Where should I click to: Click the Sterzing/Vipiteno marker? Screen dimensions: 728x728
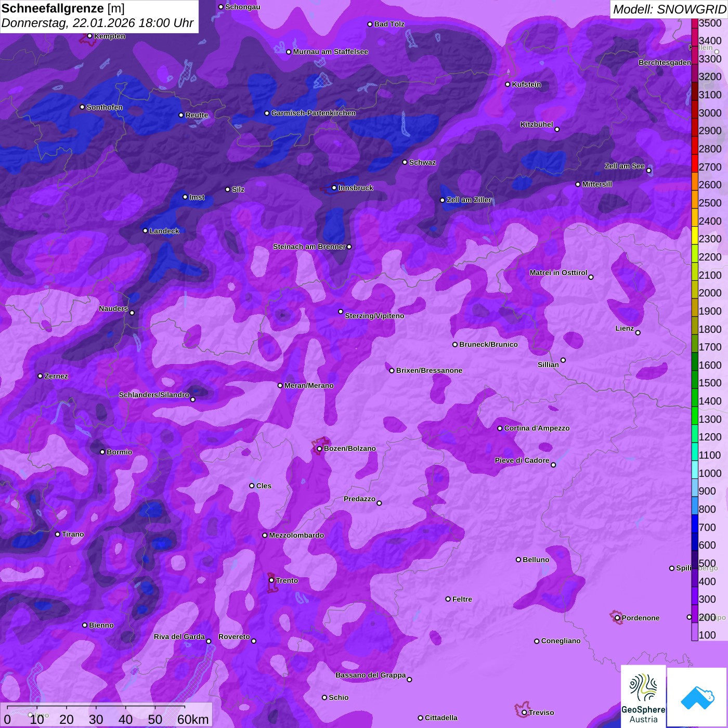coord(341,311)
